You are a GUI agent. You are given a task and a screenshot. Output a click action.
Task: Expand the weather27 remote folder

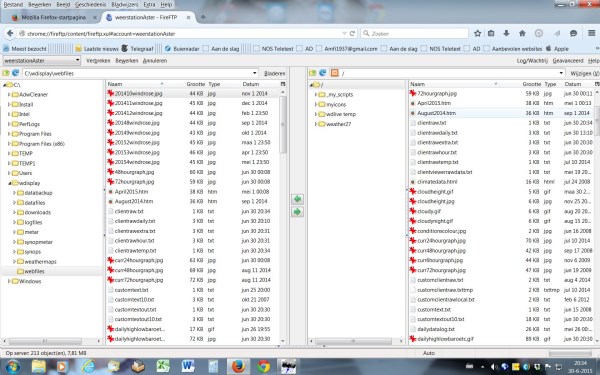coord(316,124)
